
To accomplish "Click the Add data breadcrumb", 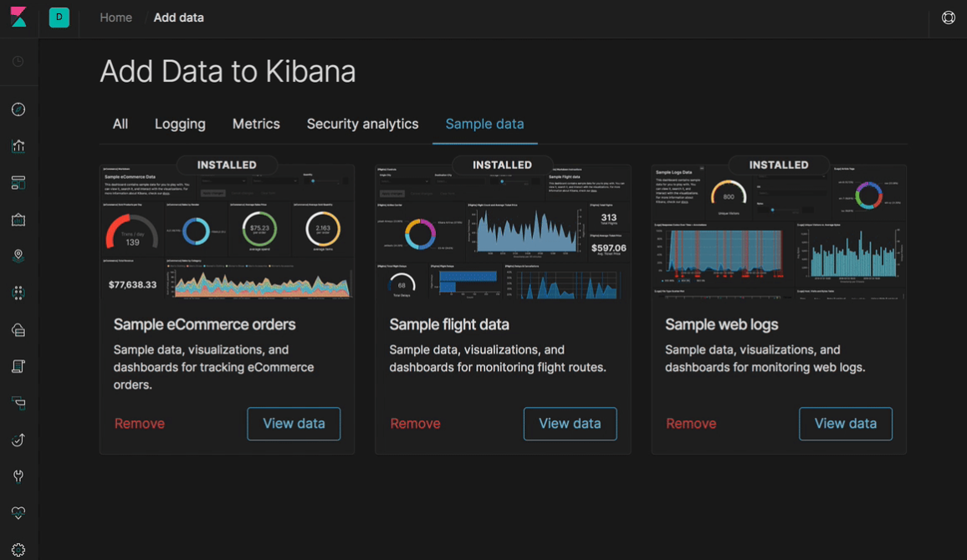I will [x=178, y=18].
